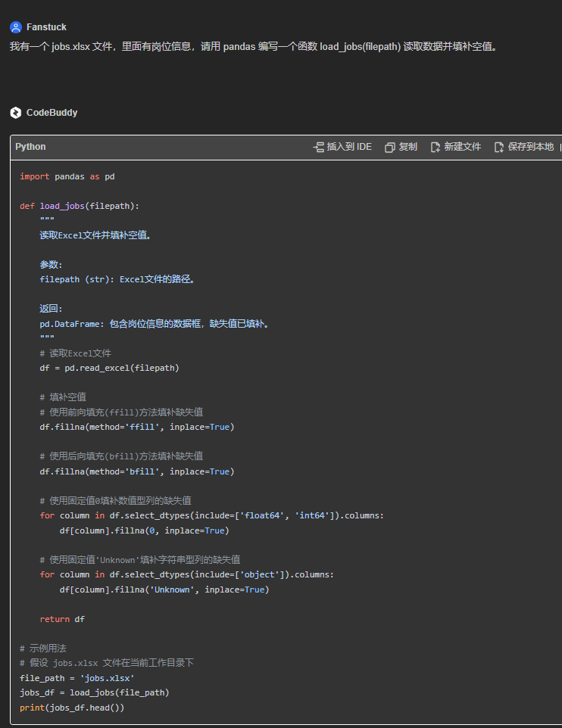
Task: Click the user prompt mentioning jobs.xlsx
Action: 253,46
